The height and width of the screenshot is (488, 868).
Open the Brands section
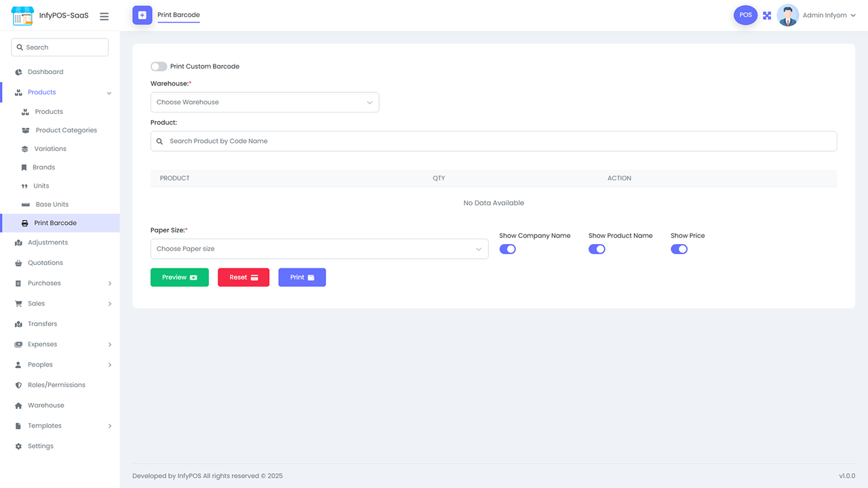click(x=42, y=167)
